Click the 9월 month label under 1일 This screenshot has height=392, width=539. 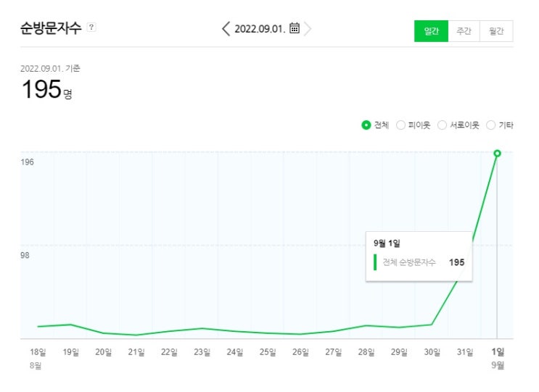498,365
